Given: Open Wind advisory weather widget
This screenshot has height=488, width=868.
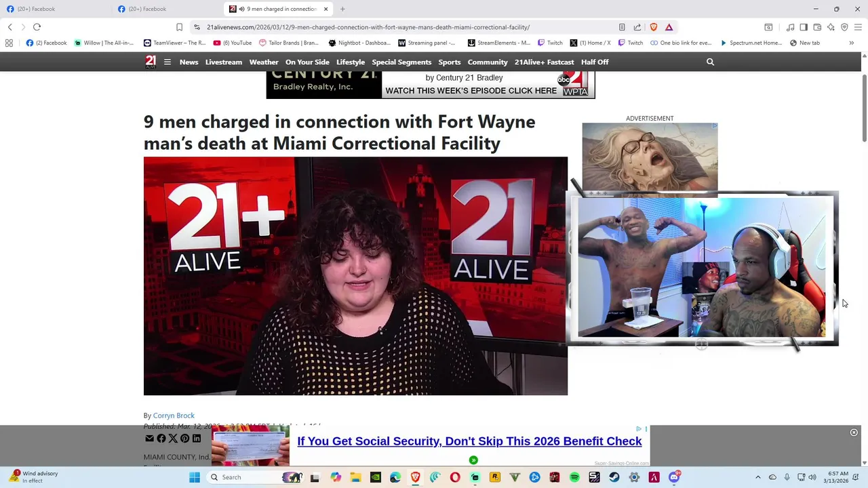Looking at the screenshot, I should pyautogui.click(x=34, y=477).
